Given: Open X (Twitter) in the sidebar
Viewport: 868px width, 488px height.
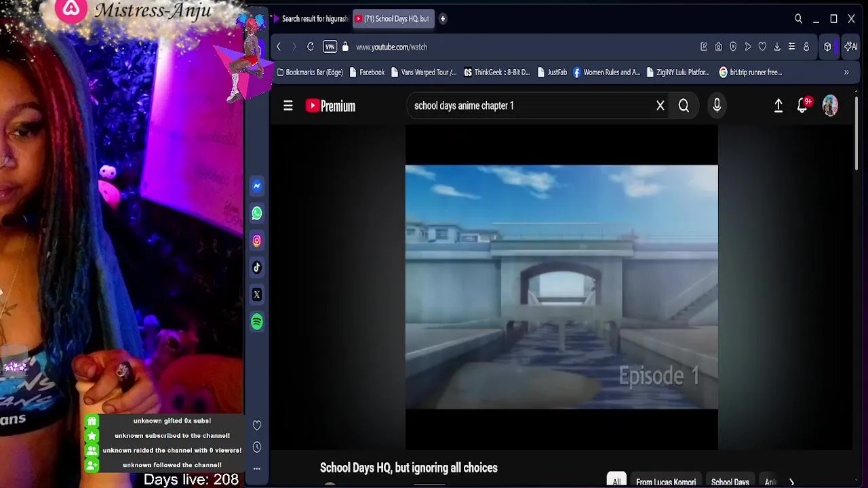Looking at the screenshot, I should pyautogui.click(x=257, y=295).
